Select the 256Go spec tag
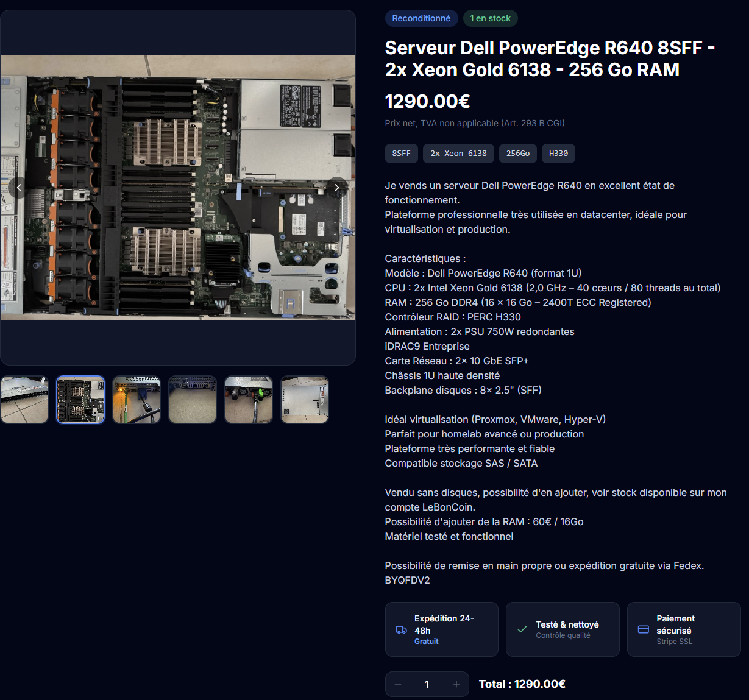The image size is (749, 700). pos(518,154)
